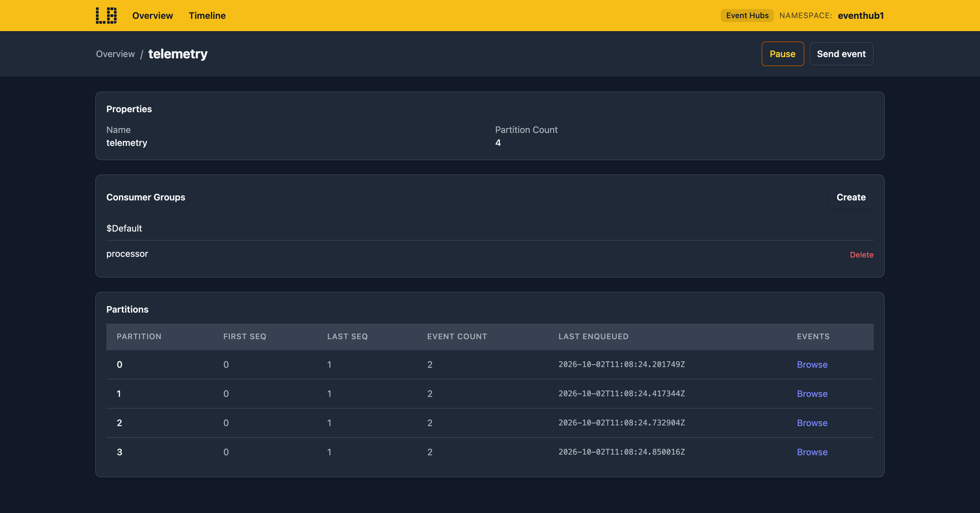Click the PARTITION column header
980x513 pixels.
coord(139,336)
